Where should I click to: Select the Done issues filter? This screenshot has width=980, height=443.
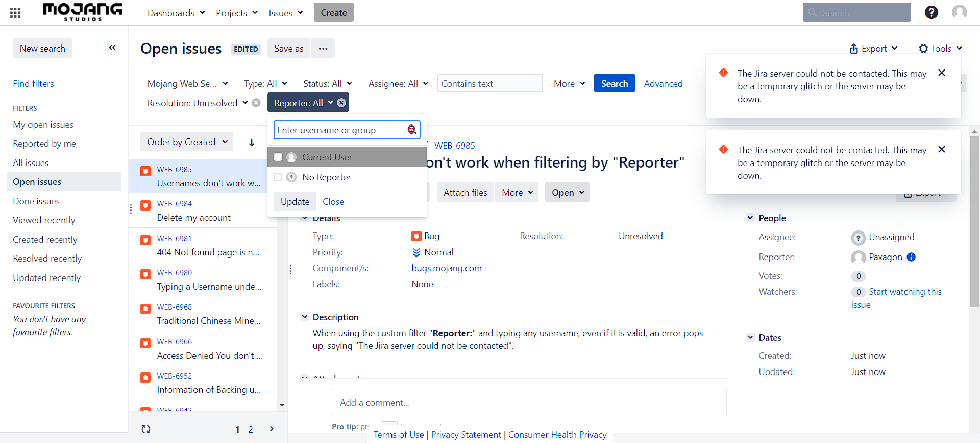point(36,201)
